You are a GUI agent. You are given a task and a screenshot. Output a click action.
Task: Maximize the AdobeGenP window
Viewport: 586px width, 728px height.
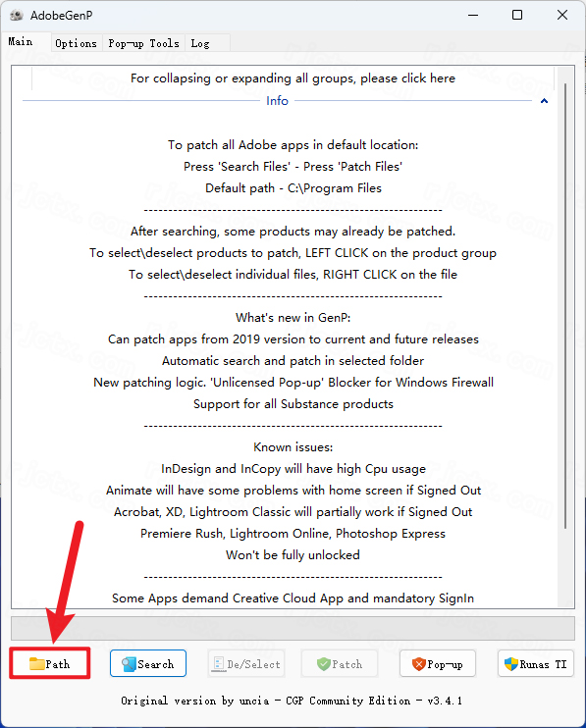pos(517,15)
